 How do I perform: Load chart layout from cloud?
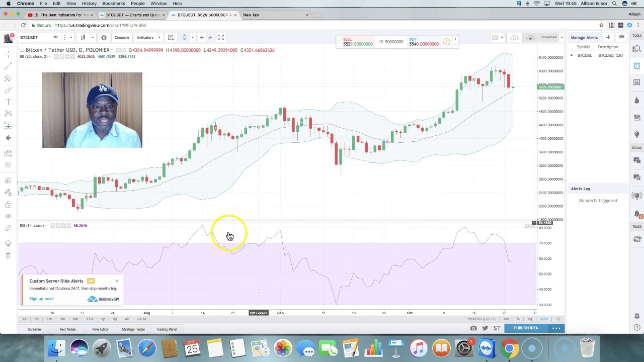pyautogui.click(x=514, y=37)
